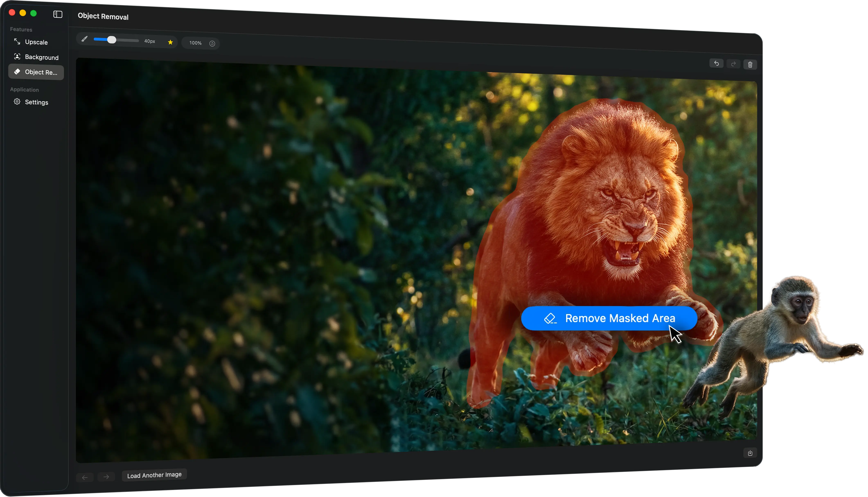The width and height of the screenshot is (868, 497).
Task: Click Remove Masked Area button
Action: click(609, 318)
